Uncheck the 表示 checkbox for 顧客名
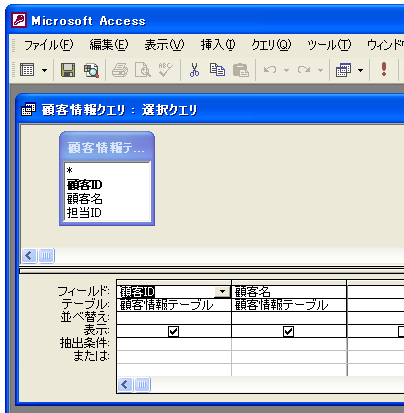The height and width of the screenshot is (413, 404). 288,331
